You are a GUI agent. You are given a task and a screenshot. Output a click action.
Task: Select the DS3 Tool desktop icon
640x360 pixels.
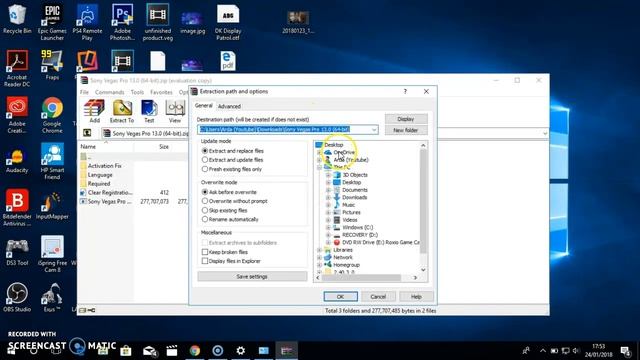click(17, 252)
